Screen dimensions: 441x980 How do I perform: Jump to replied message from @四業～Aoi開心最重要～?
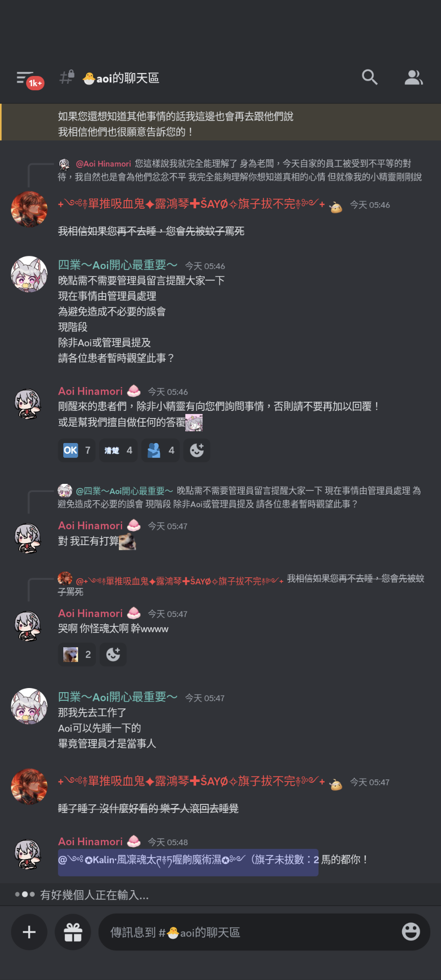tap(240, 497)
